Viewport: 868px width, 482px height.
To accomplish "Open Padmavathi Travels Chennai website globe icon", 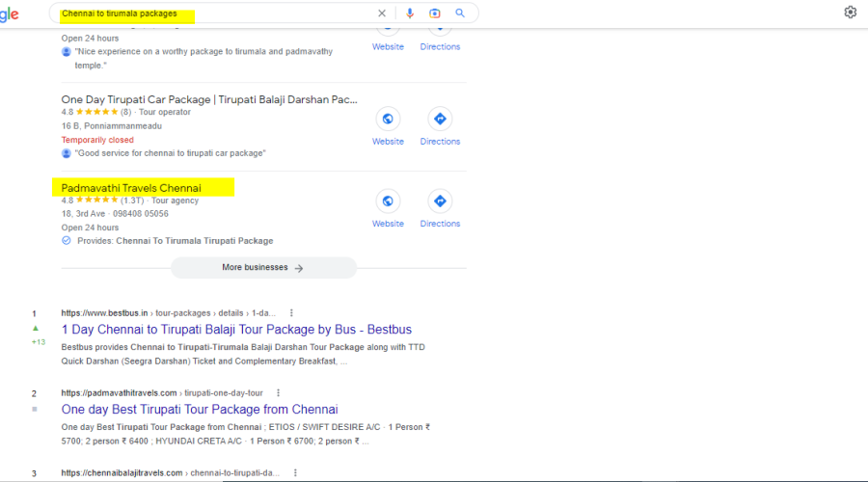I will tap(388, 201).
